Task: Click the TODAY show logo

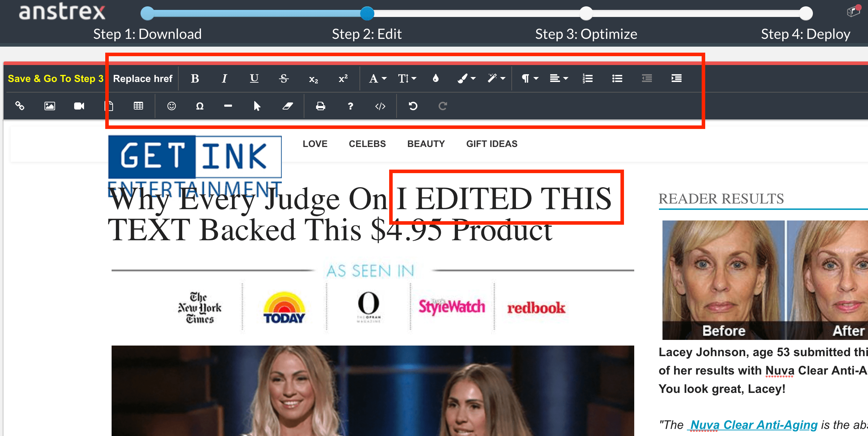Action: 284,307
